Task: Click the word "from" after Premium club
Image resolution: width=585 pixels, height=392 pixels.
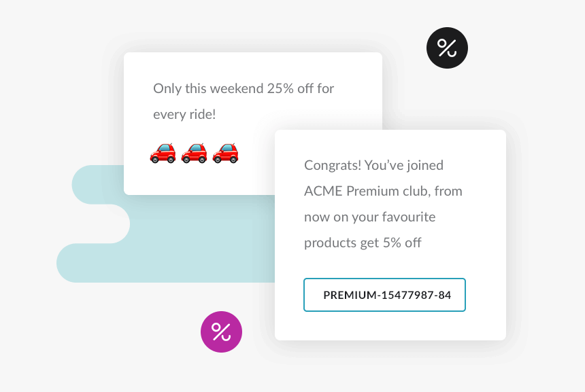Action: tap(448, 191)
